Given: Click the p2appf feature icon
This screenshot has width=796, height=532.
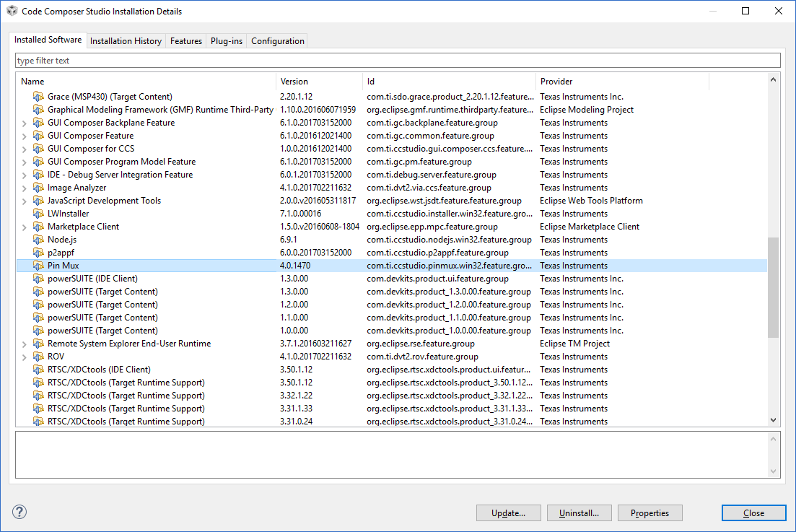Looking at the screenshot, I should point(38,253).
